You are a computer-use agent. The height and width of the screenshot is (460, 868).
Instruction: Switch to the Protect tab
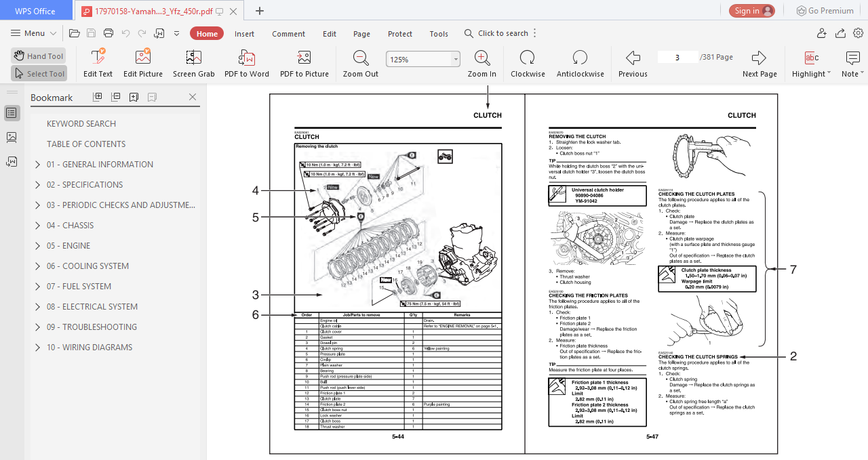400,34
